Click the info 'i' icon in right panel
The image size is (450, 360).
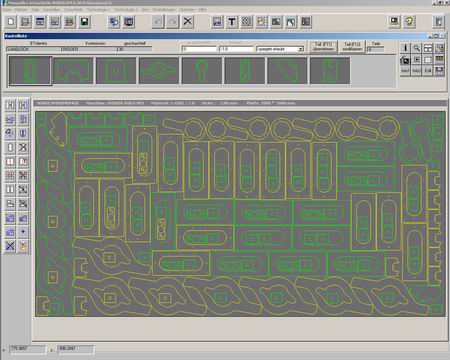coord(405,48)
